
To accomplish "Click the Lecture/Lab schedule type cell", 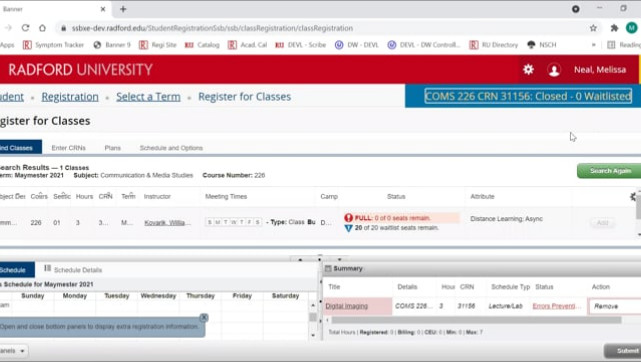I will [x=505, y=306].
